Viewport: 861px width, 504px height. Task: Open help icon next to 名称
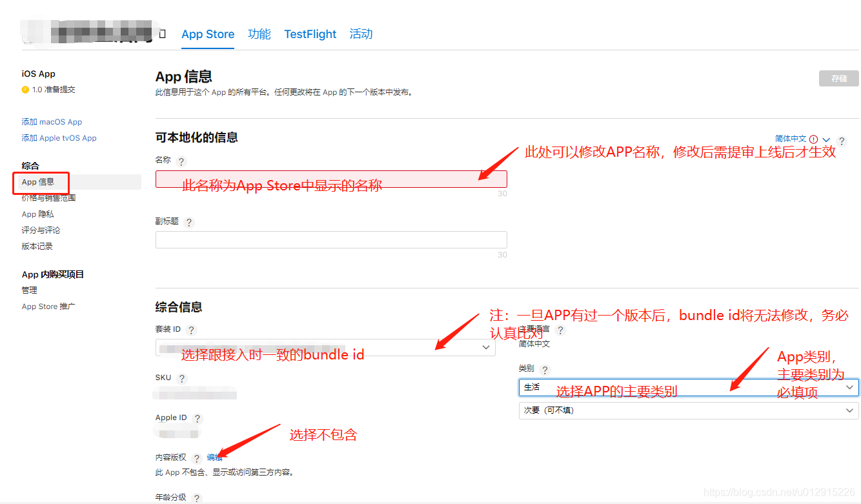(181, 161)
